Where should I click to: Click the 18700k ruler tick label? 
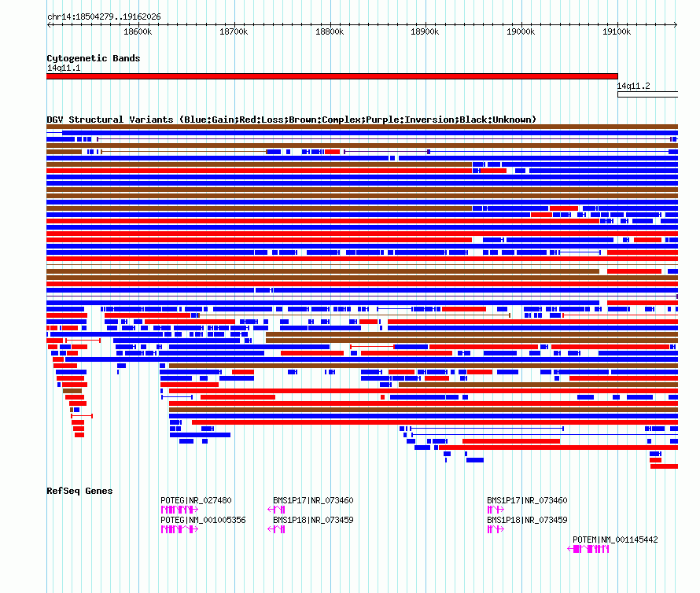point(234,31)
